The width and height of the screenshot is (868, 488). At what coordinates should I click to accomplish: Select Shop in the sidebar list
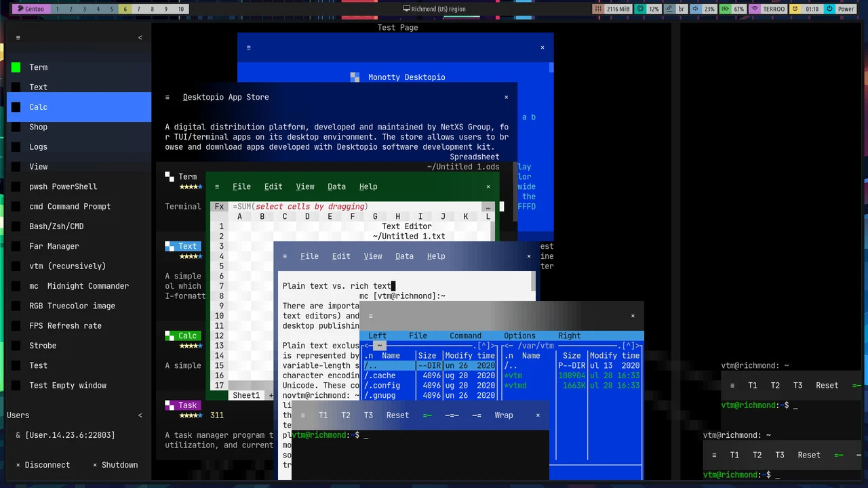click(x=79, y=127)
